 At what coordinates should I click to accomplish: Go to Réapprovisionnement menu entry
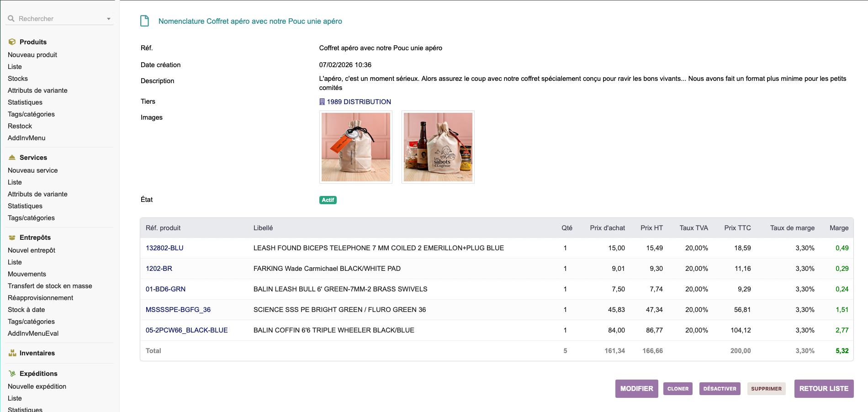tap(40, 298)
